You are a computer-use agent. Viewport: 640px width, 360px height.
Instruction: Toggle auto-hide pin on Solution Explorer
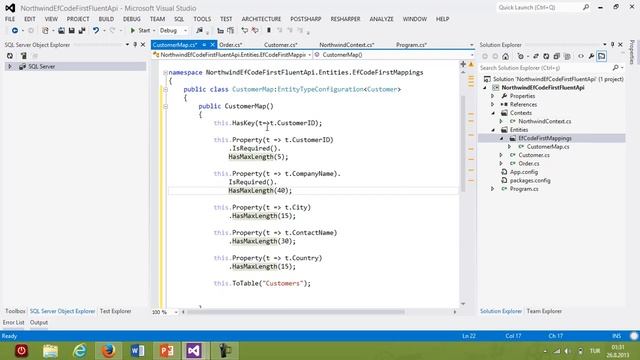coord(612,44)
